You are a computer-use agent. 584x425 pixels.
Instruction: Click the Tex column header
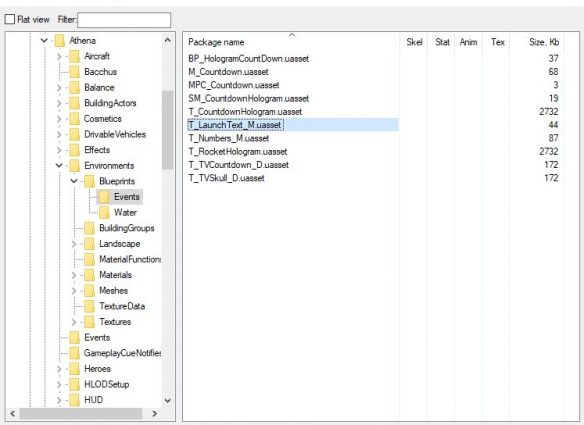click(x=496, y=42)
